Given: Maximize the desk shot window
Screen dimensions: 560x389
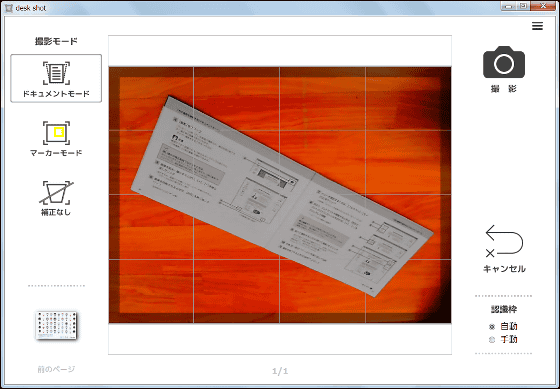Looking at the screenshot, I should click(523, 6).
